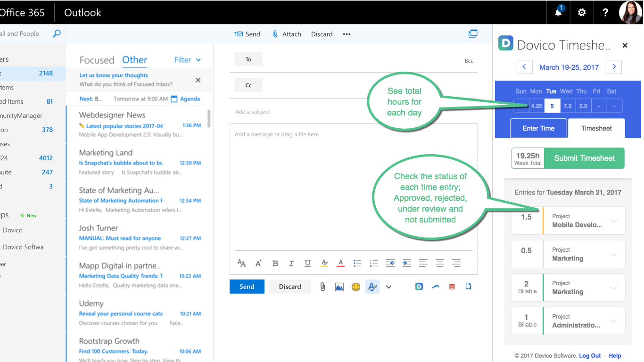Screen dimensions: 644x362
Task: Open the Dovico add-in icon in compose bar
Action: [x=419, y=286]
